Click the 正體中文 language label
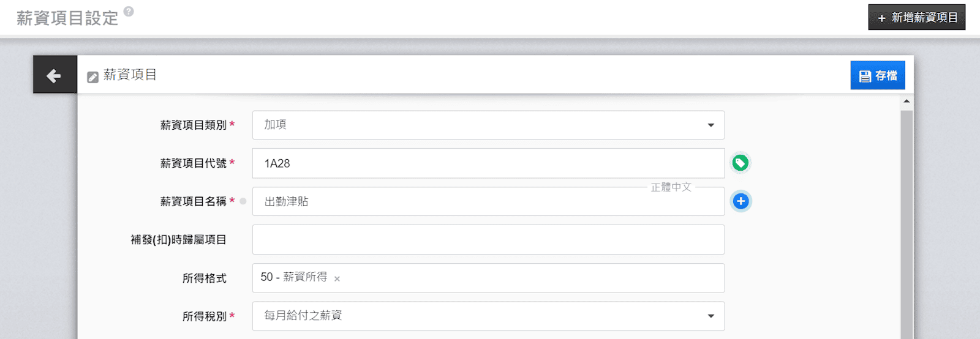 click(x=671, y=187)
